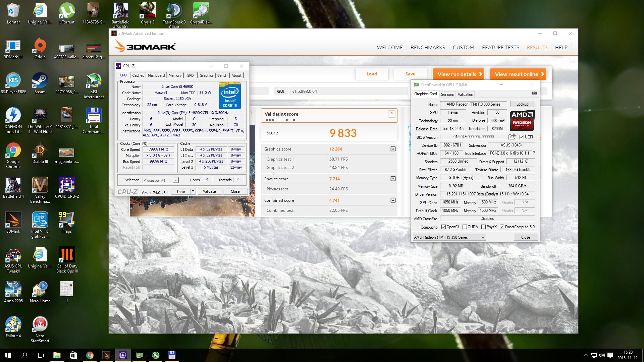The height and width of the screenshot is (362, 644).
Task: Open the Origin desktop shortcut
Action: click(x=40, y=49)
